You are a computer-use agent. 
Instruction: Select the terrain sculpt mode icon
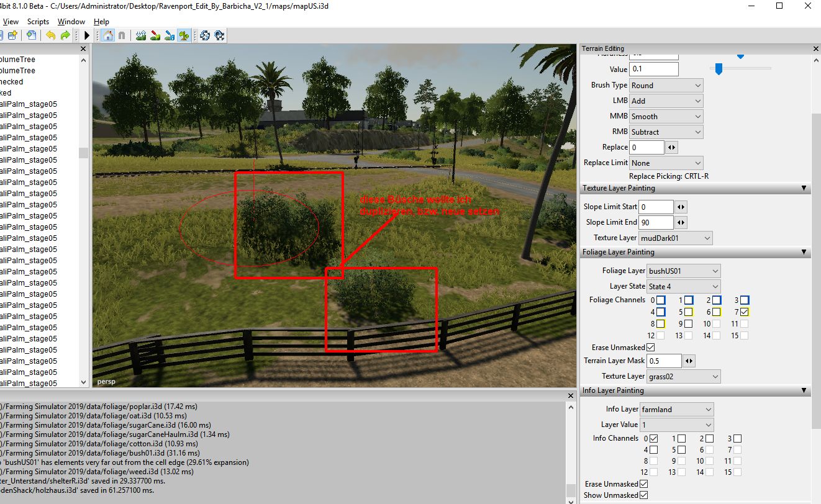click(x=141, y=35)
